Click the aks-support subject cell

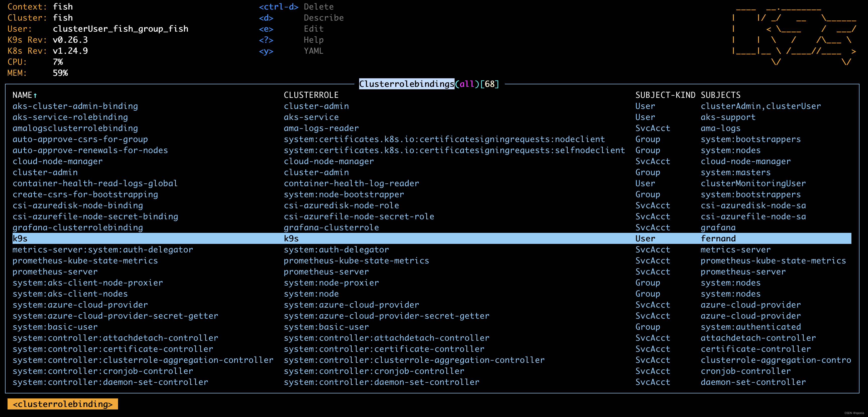click(x=728, y=117)
